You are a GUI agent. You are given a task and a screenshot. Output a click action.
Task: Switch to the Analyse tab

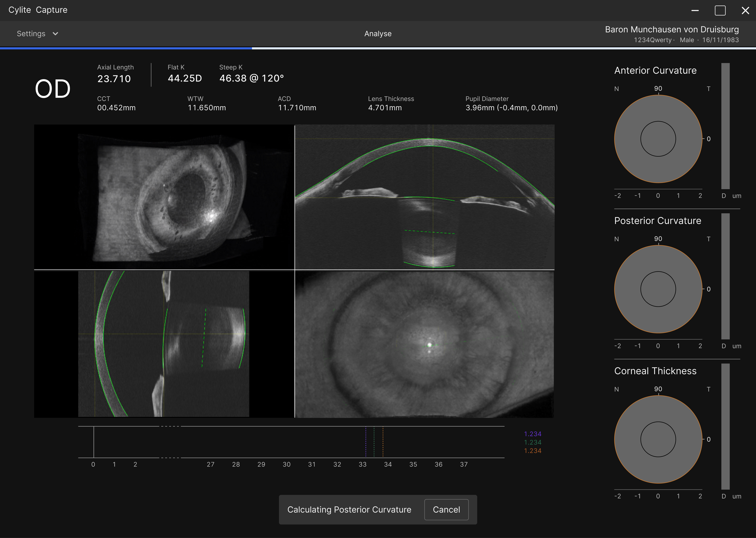click(x=378, y=33)
